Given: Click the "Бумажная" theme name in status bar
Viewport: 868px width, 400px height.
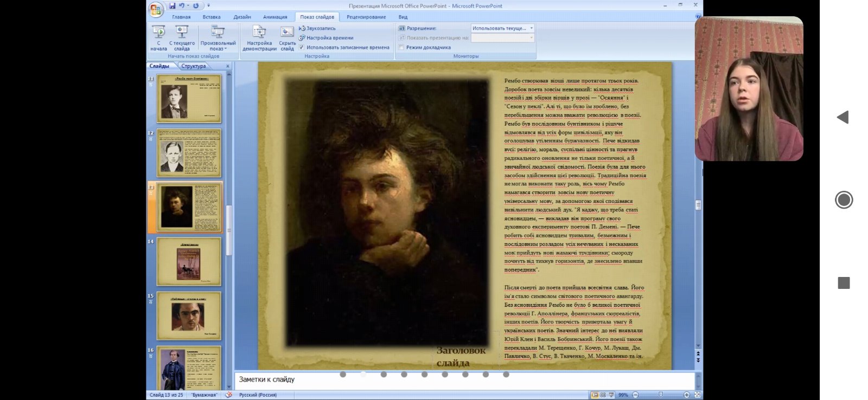Looking at the screenshot, I should click(204, 395).
